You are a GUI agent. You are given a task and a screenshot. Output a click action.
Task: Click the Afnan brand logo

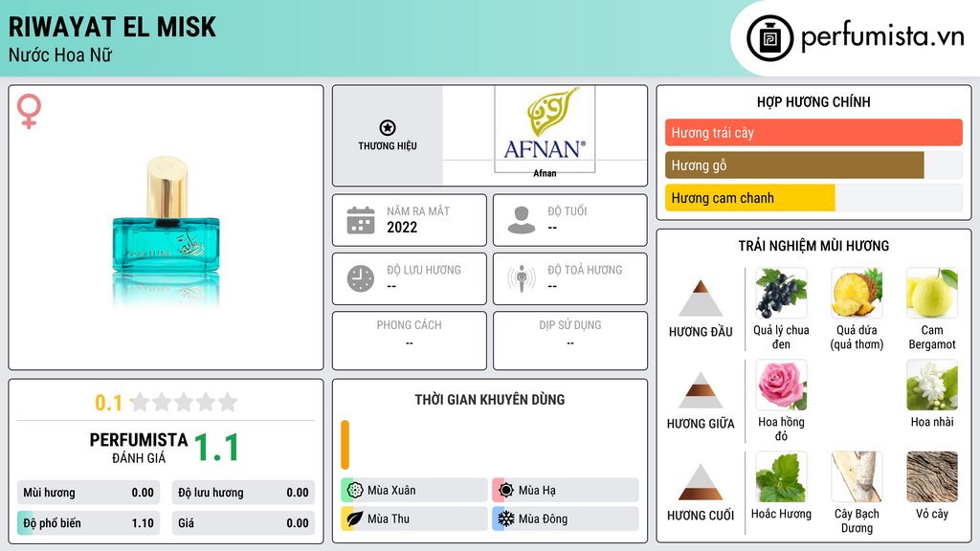point(544,129)
